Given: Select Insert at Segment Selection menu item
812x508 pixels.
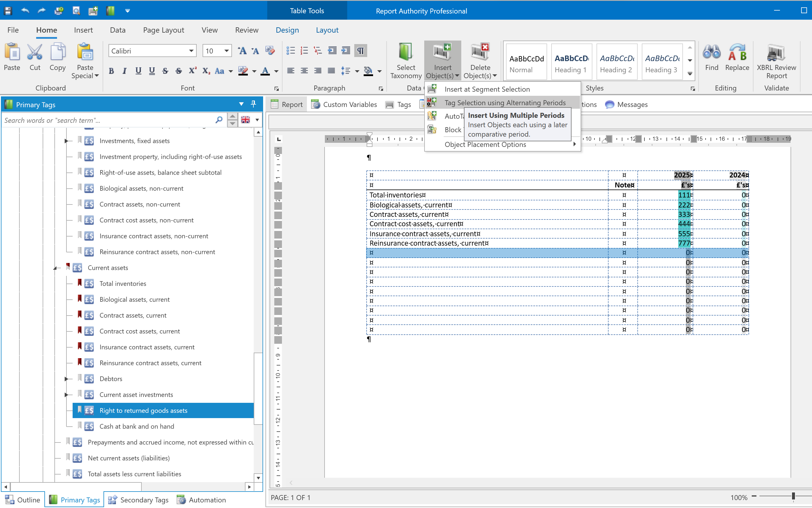Looking at the screenshot, I should pyautogui.click(x=502, y=89).
